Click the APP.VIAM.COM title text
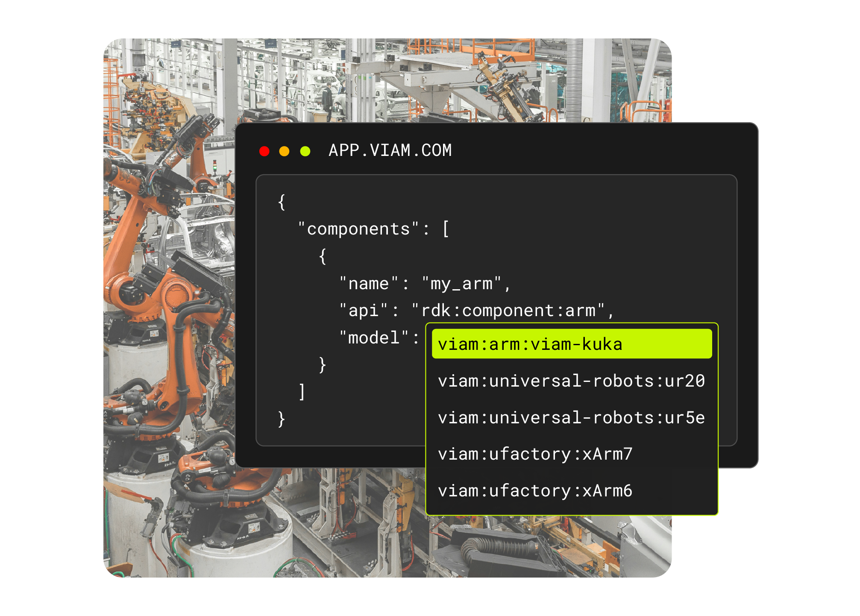860x616 pixels. click(x=390, y=150)
